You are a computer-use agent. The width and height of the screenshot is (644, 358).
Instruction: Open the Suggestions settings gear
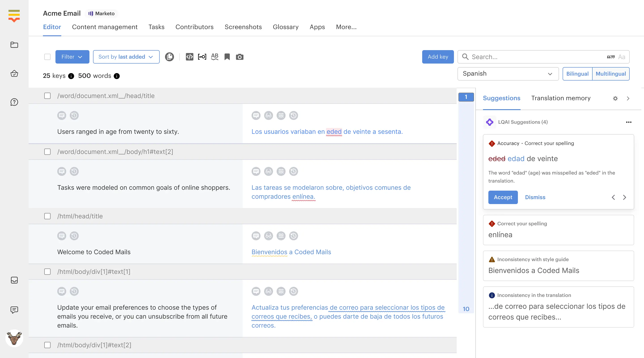coord(616,98)
